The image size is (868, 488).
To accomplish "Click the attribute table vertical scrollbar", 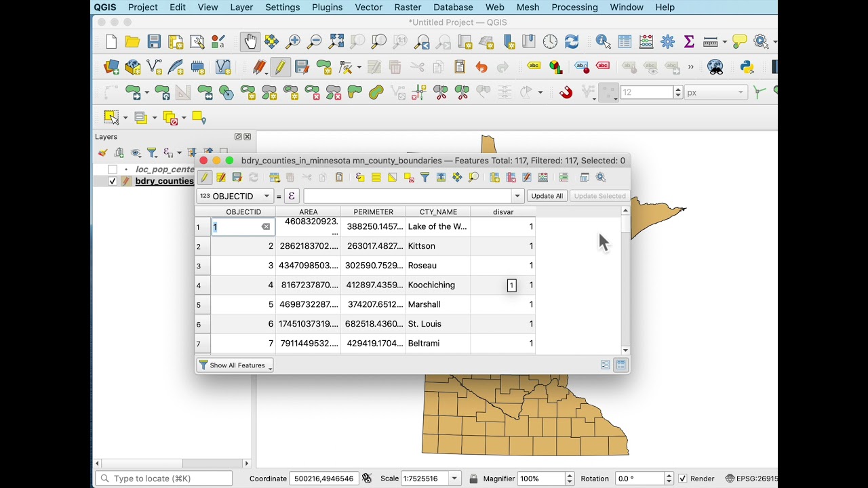I will [x=625, y=281].
